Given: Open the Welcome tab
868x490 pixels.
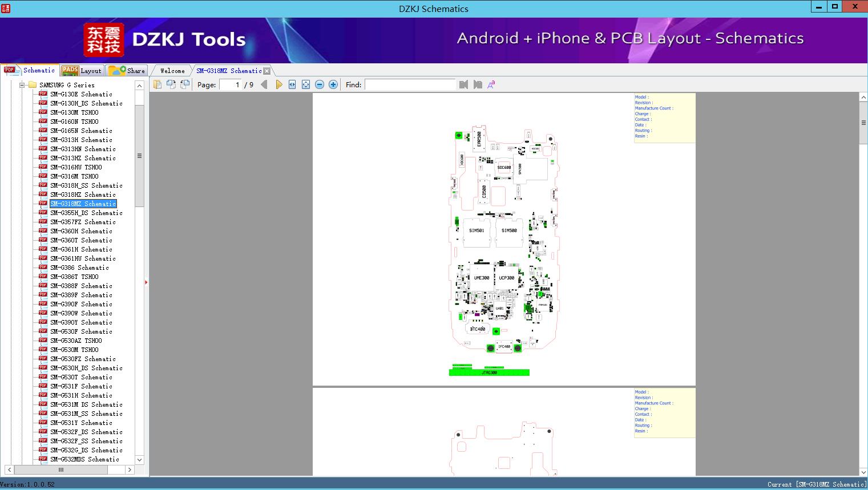Looking at the screenshot, I should coord(172,71).
